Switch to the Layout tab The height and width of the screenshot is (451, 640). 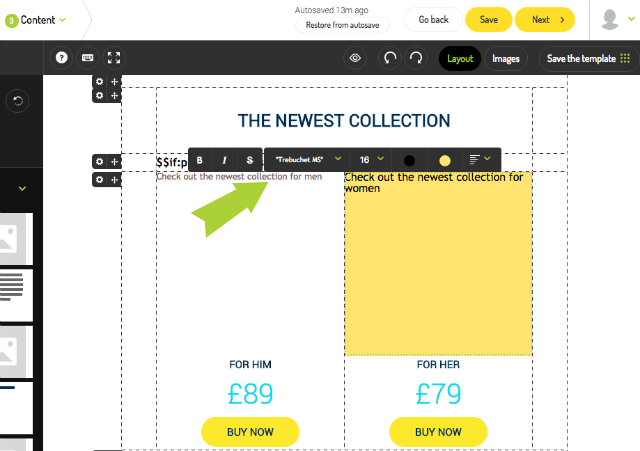point(460,58)
